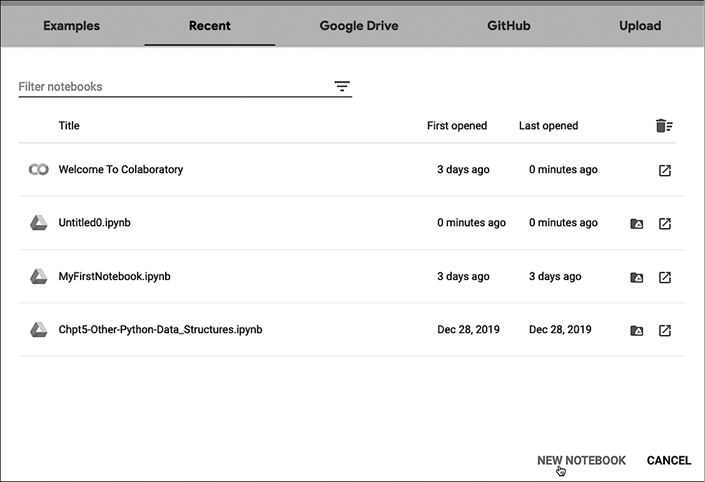This screenshot has width=705, height=482.
Task: Show Untitled0.ipynb in Drive folder icon
Action: pos(636,223)
